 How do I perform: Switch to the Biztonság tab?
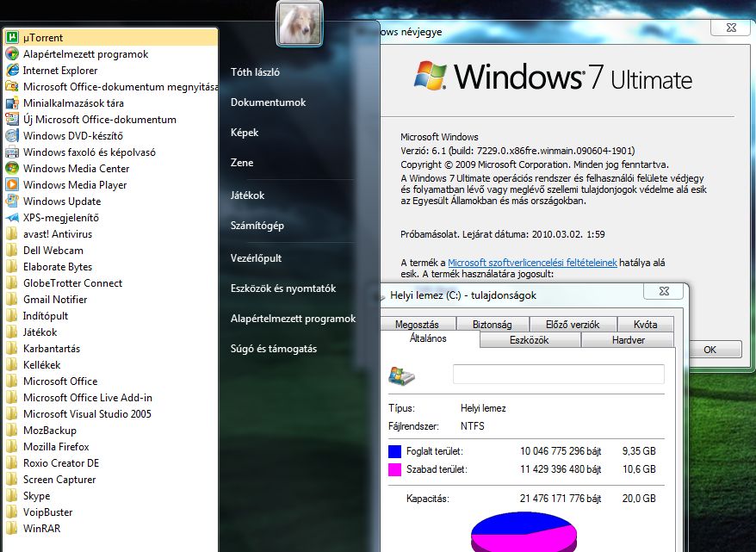[x=493, y=325]
